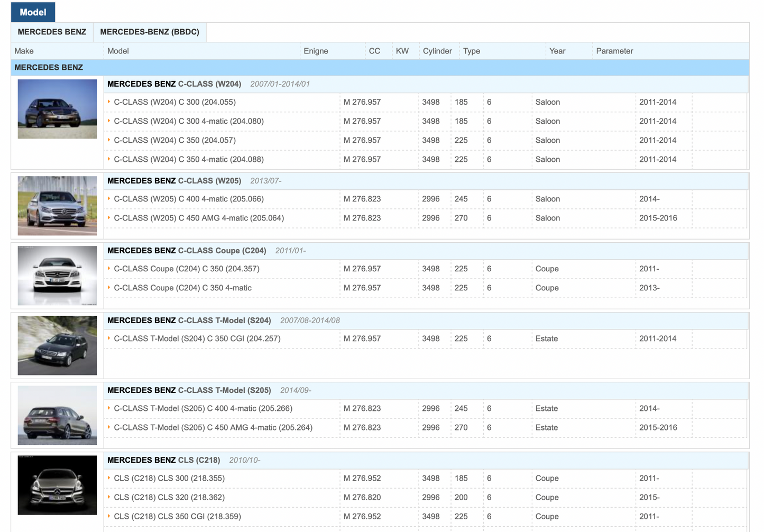The height and width of the screenshot is (532, 764).
Task: Click the C-CLASS Coupe (C204) group heading
Action: point(187,251)
